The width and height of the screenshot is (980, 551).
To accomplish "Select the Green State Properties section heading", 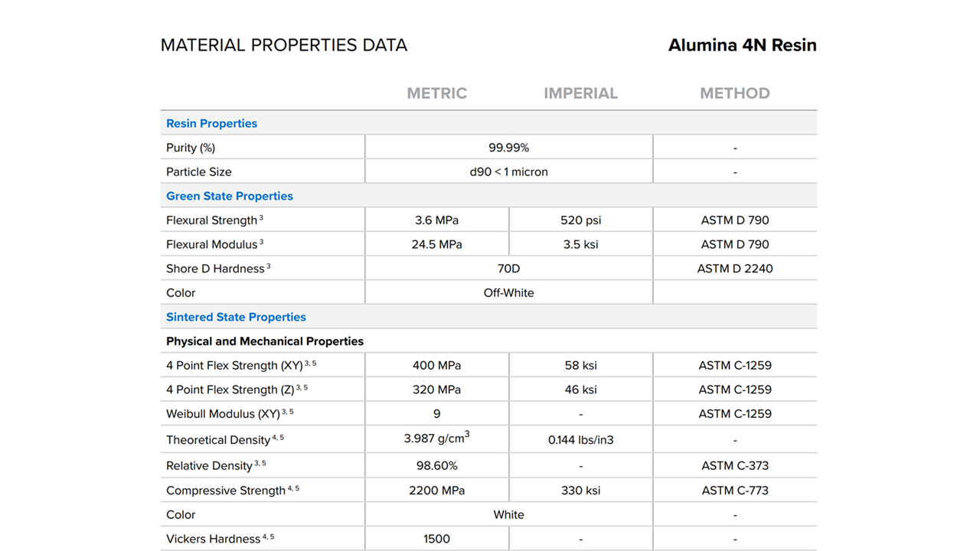I will pos(229,196).
